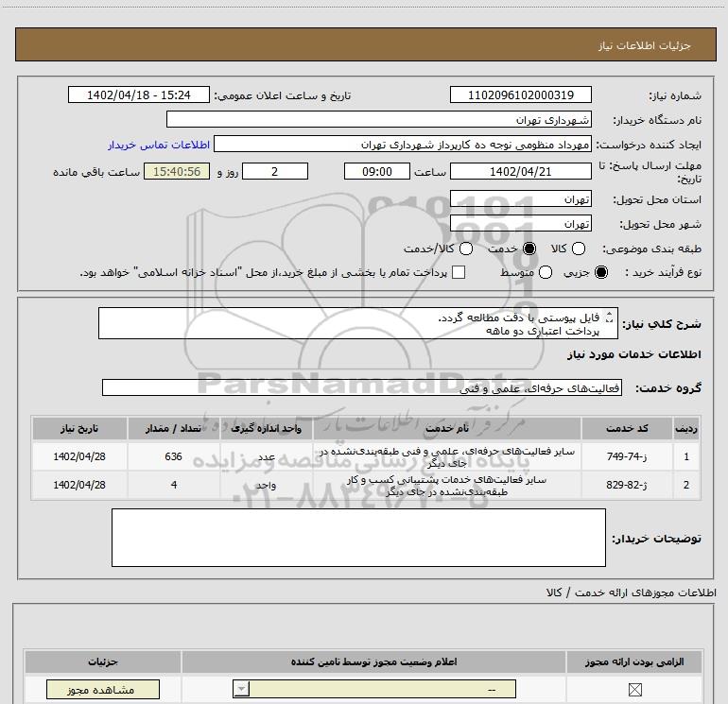Click the announcement date field 1402/04/18 - 15:24
The height and width of the screenshot is (704, 728).
point(139,94)
